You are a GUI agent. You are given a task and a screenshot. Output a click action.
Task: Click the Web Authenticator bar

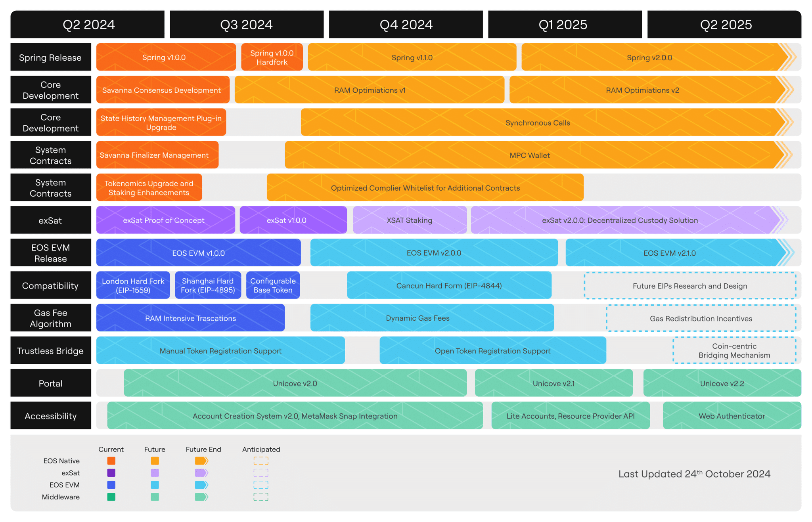click(x=732, y=416)
